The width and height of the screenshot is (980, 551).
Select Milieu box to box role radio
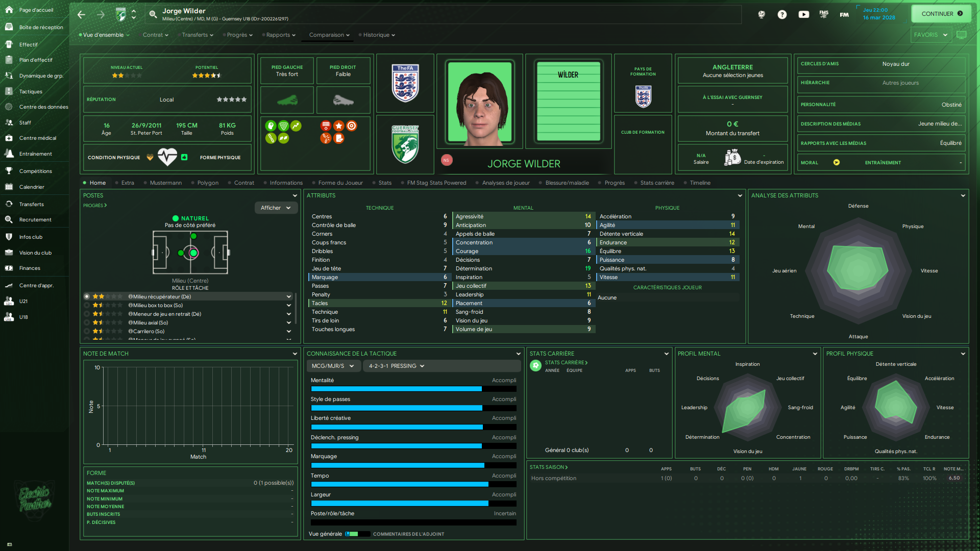pyautogui.click(x=87, y=305)
